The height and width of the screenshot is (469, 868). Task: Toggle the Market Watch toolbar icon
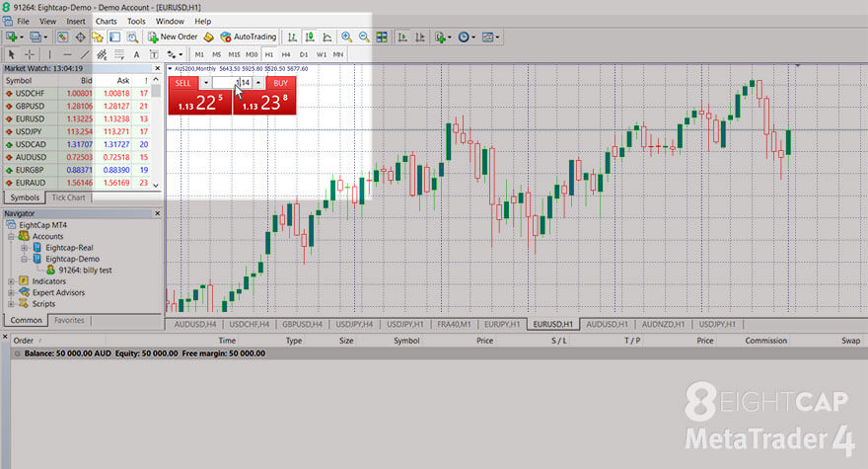pyautogui.click(x=62, y=38)
